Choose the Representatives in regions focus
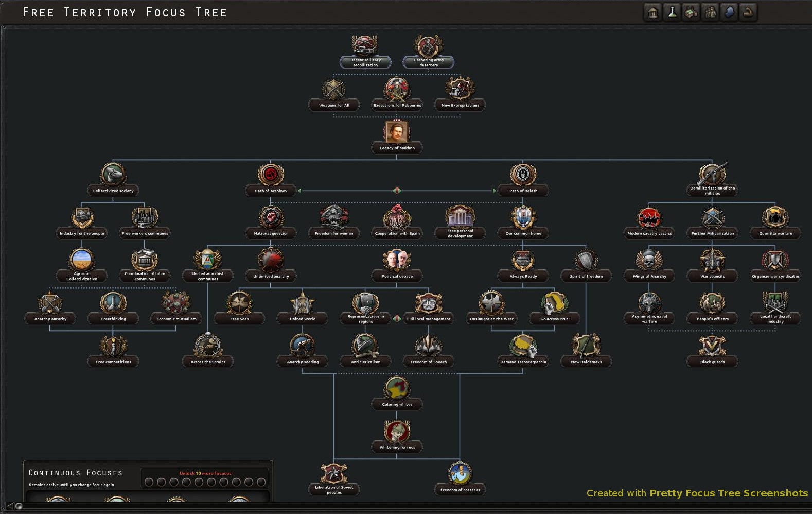Viewport: 812px width, 514px height. (x=365, y=308)
